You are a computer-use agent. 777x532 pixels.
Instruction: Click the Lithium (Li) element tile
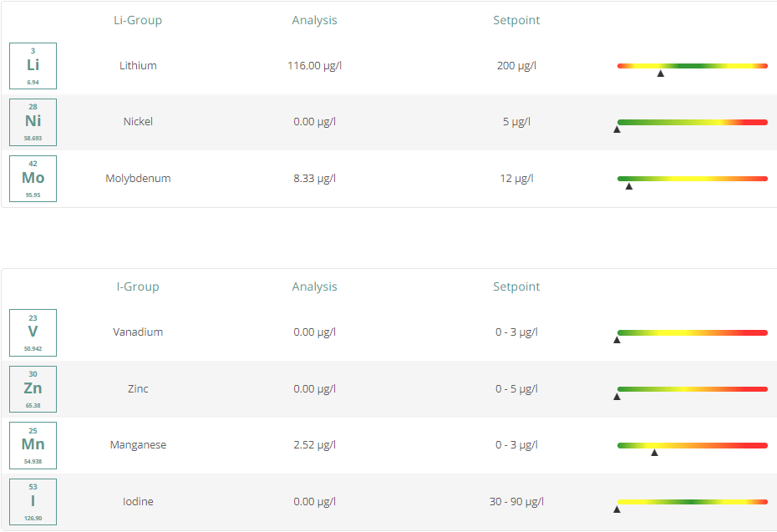click(33, 66)
